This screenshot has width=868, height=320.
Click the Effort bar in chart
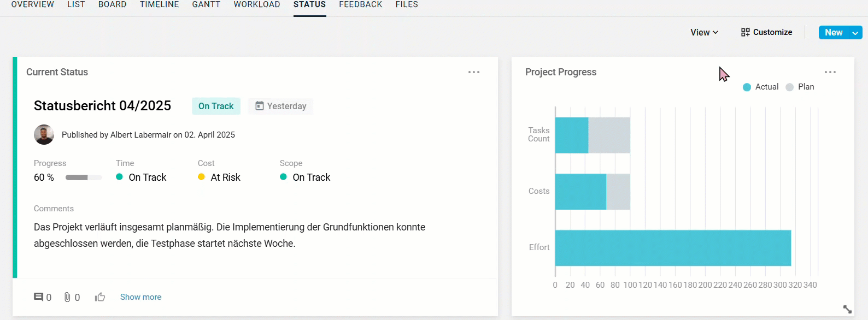click(x=673, y=248)
